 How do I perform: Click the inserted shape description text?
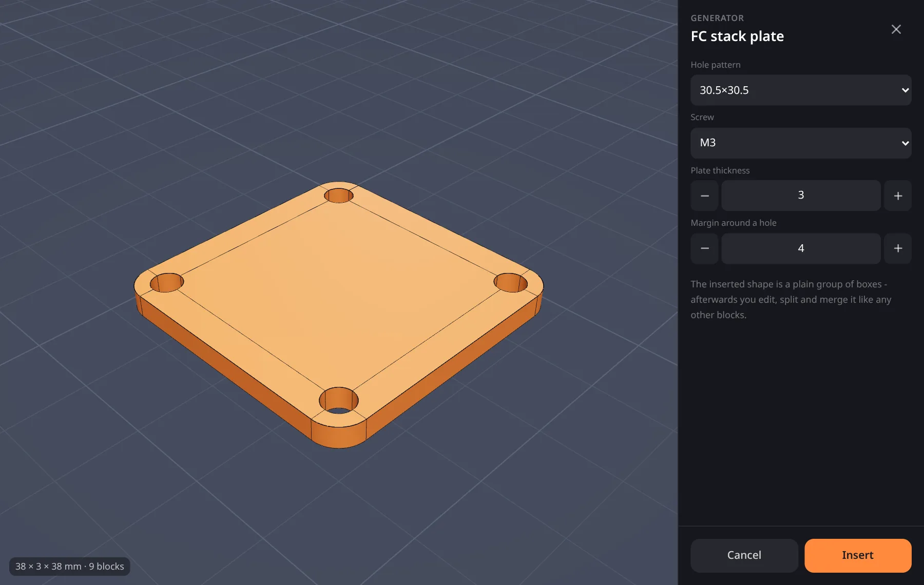click(791, 300)
